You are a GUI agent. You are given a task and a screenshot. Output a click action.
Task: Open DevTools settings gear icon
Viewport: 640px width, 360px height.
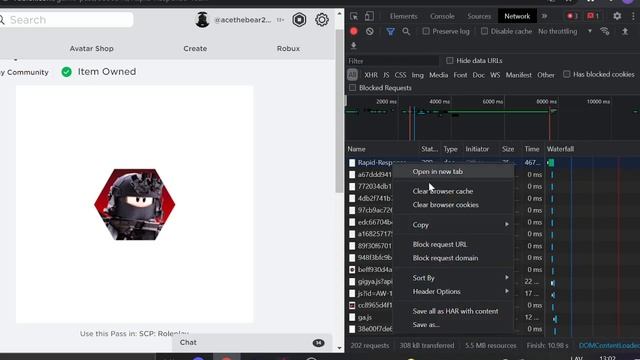click(617, 16)
